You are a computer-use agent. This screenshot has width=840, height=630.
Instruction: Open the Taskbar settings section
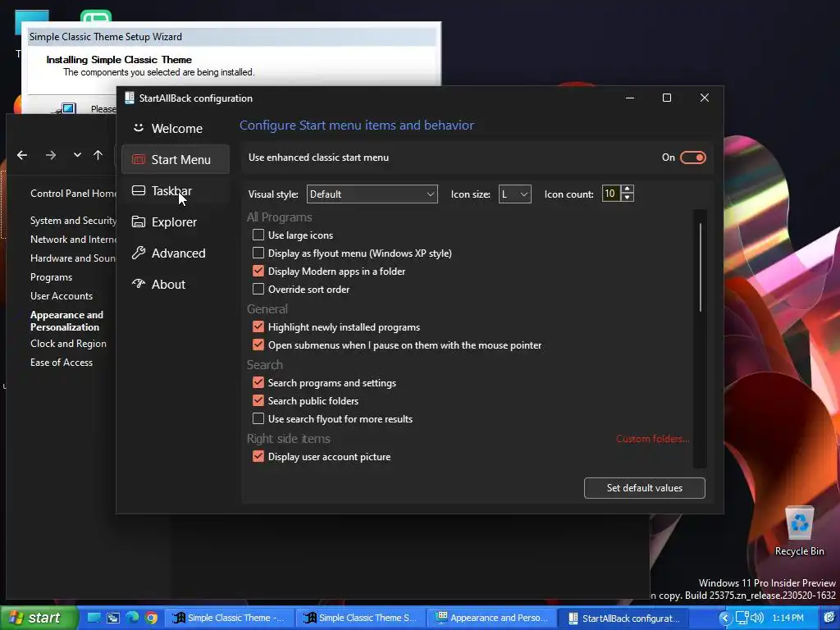tap(176, 190)
